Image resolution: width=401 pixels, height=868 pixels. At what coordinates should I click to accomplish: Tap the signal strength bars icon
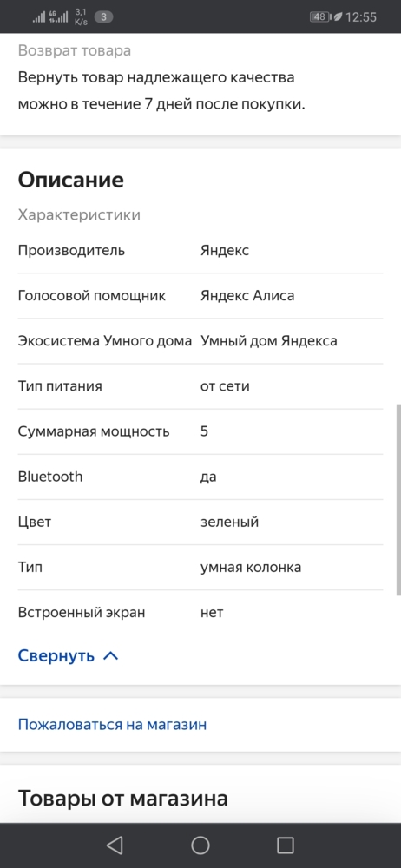(39, 17)
